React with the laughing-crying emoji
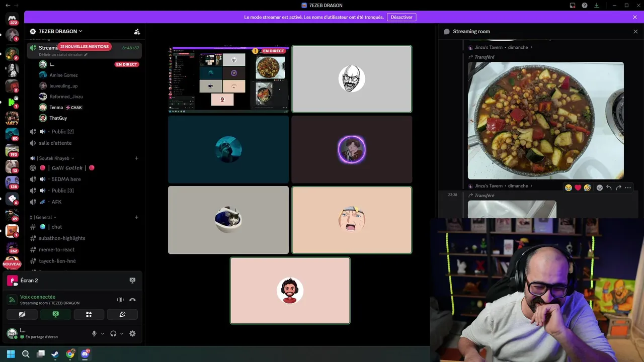This screenshot has height=362, width=644. (569, 188)
